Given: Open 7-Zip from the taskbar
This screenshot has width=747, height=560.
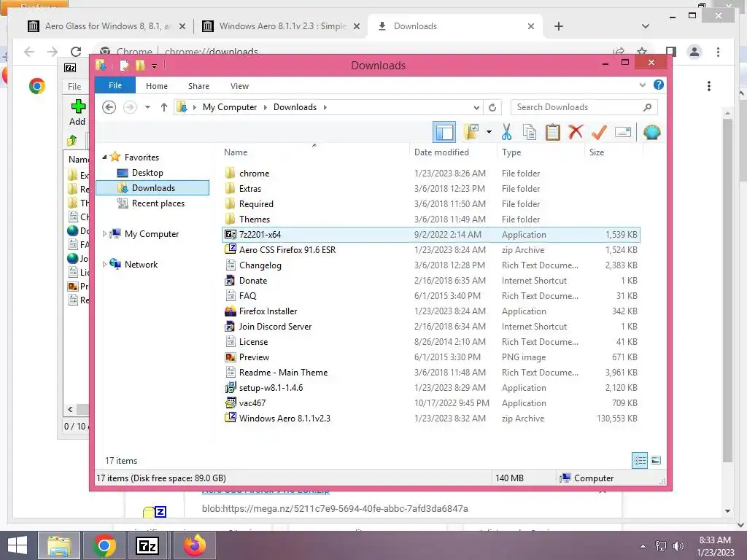Looking at the screenshot, I should click(x=147, y=545).
